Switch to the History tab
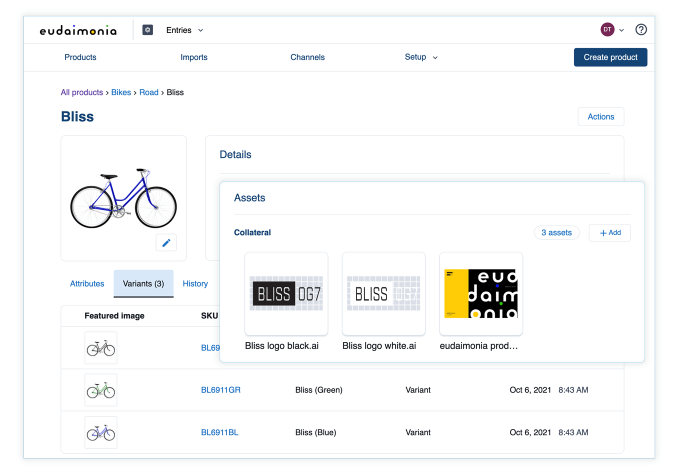The height and width of the screenshot is (472, 678). pos(195,284)
